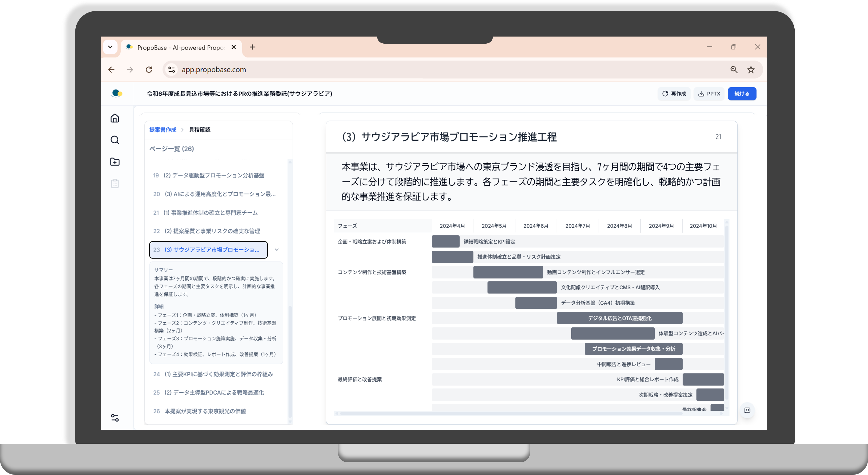Click the 続ける button
The image size is (868, 475).
pyautogui.click(x=742, y=94)
